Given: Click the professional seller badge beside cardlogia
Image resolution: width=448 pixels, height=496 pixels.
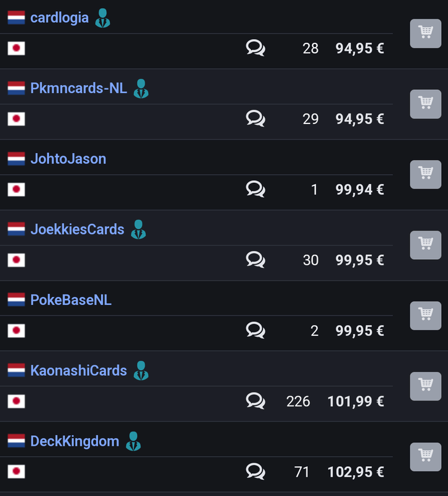Looking at the screenshot, I should (x=102, y=18).
